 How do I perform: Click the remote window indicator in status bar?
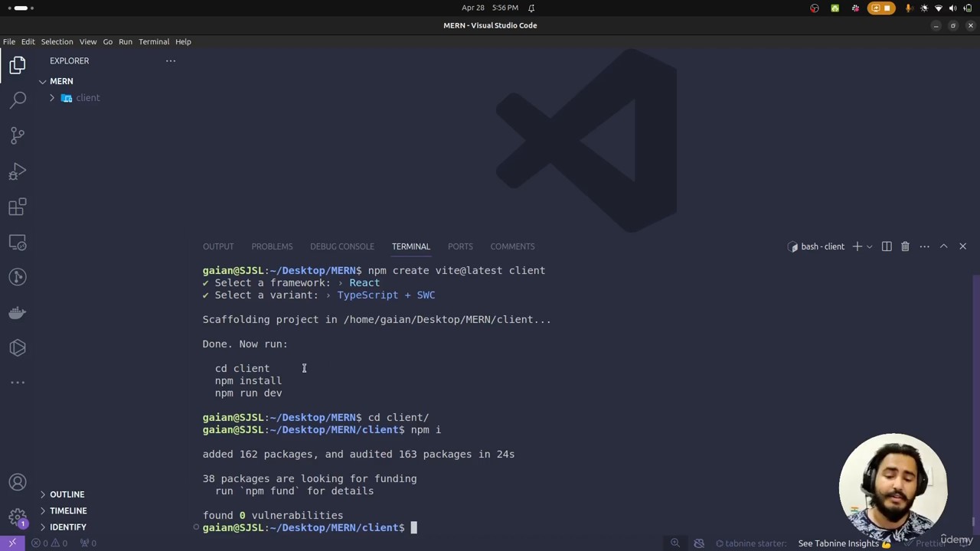coord(12,543)
